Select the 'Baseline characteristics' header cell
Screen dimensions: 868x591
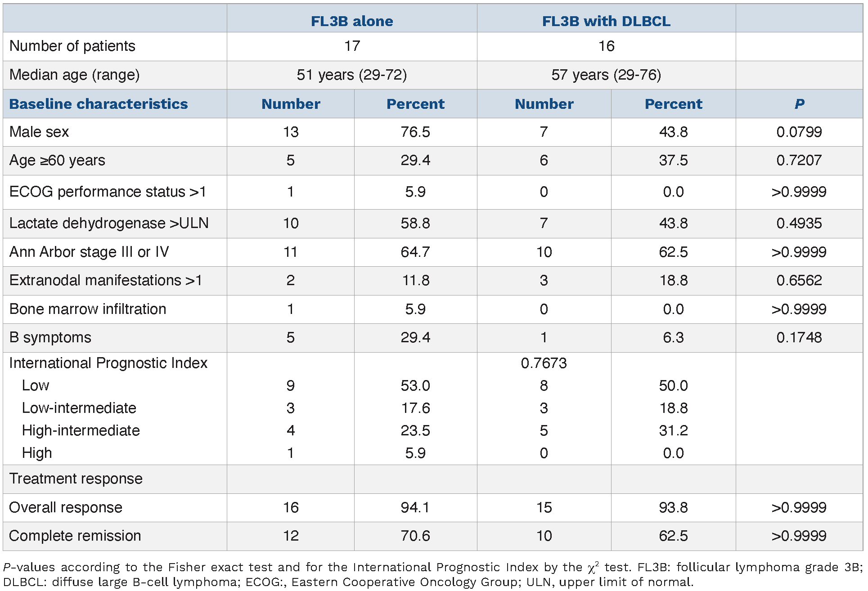[x=99, y=104]
